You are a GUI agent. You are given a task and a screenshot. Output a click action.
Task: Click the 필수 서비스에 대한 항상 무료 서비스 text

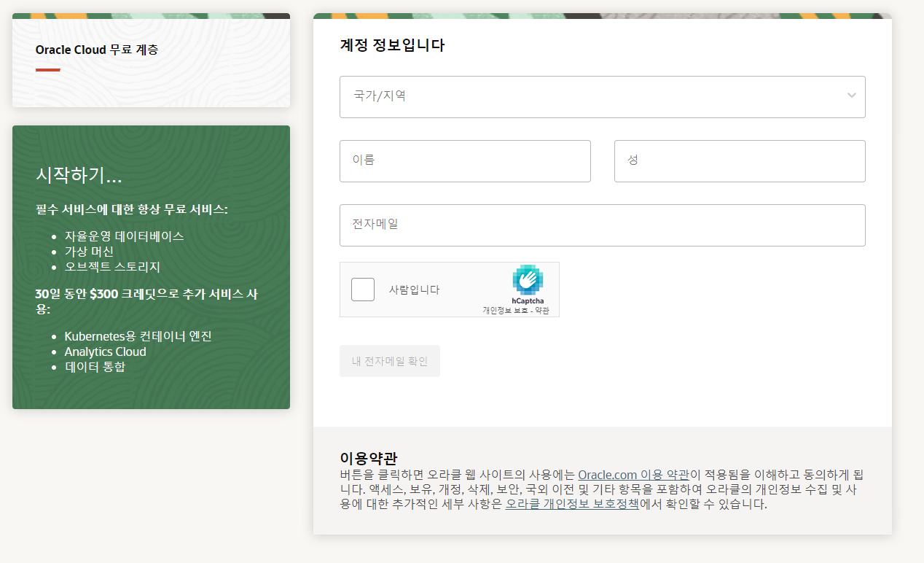132,210
